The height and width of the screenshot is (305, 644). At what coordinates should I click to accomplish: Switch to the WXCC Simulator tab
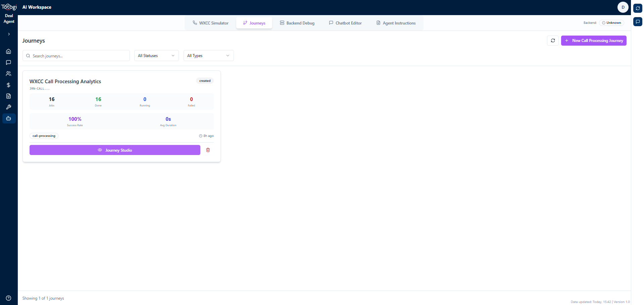(210, 23)
